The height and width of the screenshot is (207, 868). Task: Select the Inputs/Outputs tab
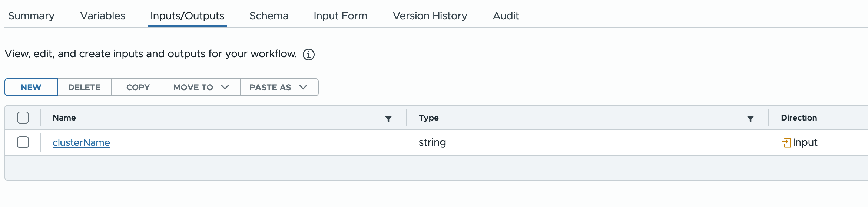point(187,16)
